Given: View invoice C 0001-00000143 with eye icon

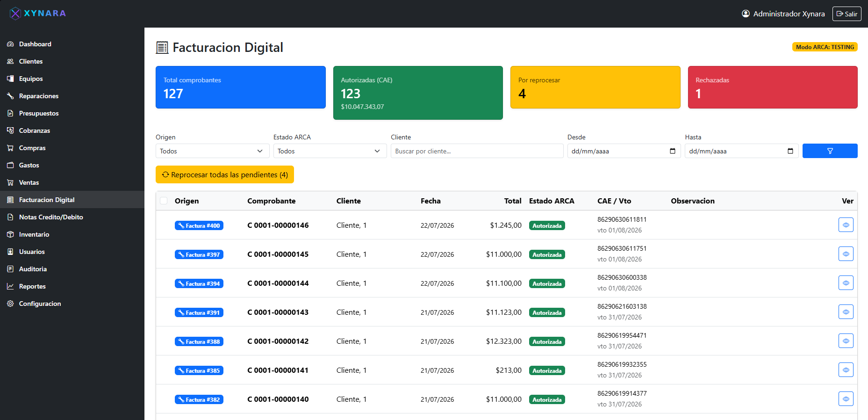Looking at the screenshot, I should click(x=846, y=312).
